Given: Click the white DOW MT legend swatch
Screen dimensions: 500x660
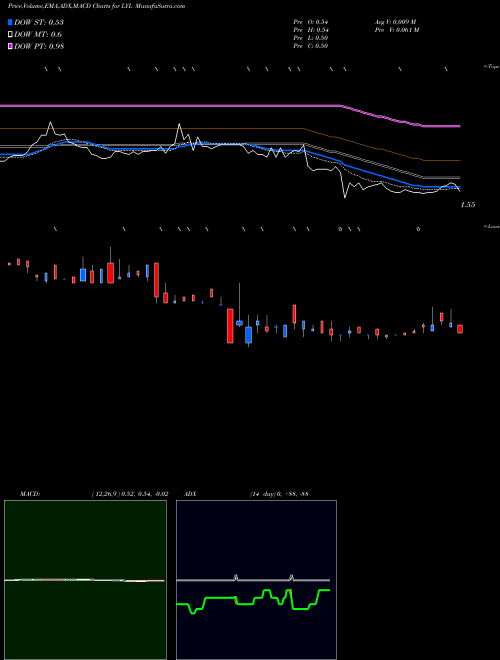Looking at the screenshot, I should pyautogui.click(x=10, y=35).
